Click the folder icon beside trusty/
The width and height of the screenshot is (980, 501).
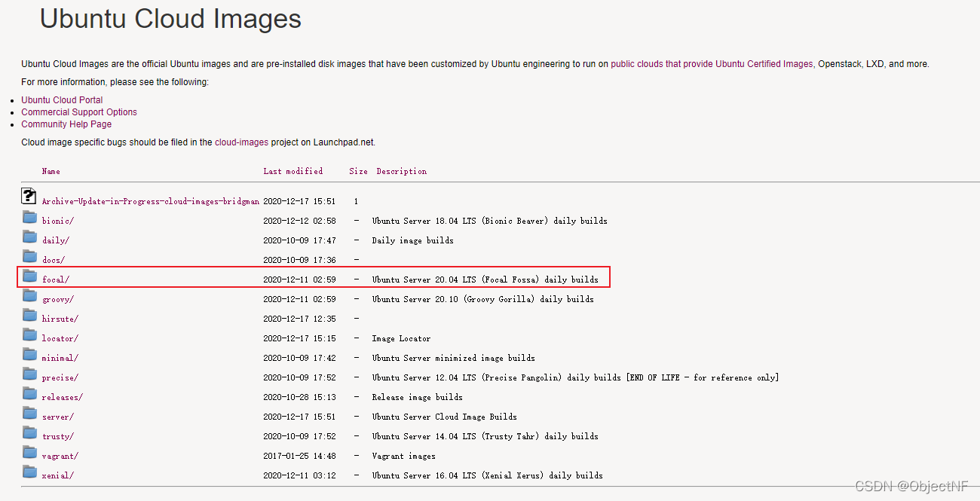[x=29, y=433]
